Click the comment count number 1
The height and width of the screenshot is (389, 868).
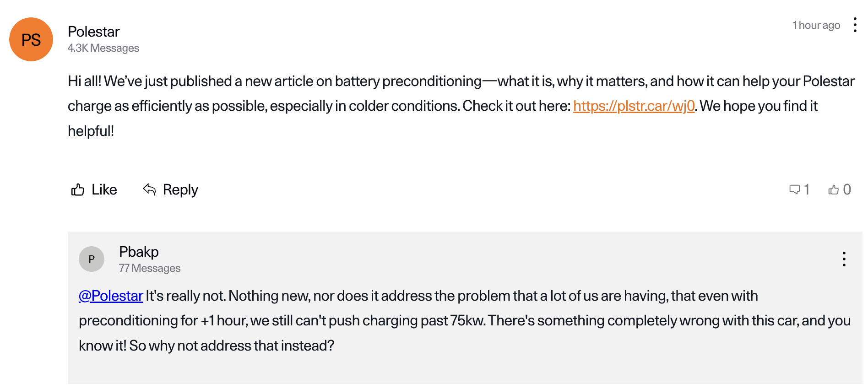coord(807,189)
